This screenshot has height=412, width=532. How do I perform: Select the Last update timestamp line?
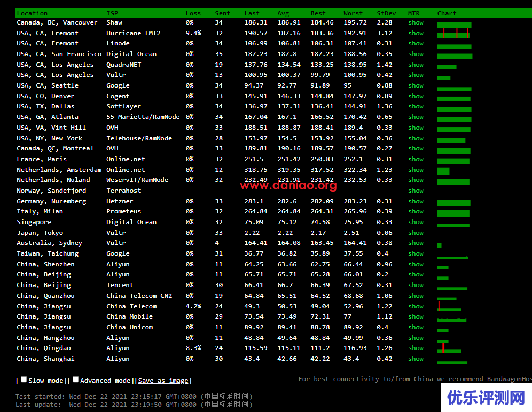click(x=134, y=404)
